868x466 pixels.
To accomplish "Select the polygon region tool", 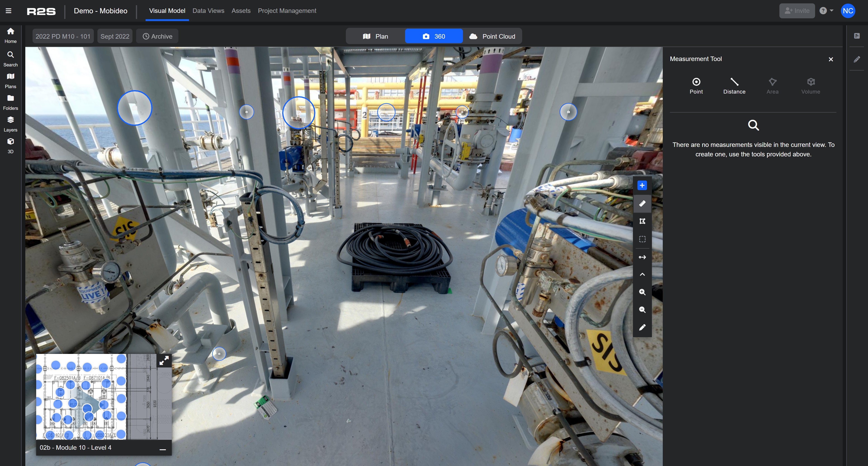I will coord(642,221).
